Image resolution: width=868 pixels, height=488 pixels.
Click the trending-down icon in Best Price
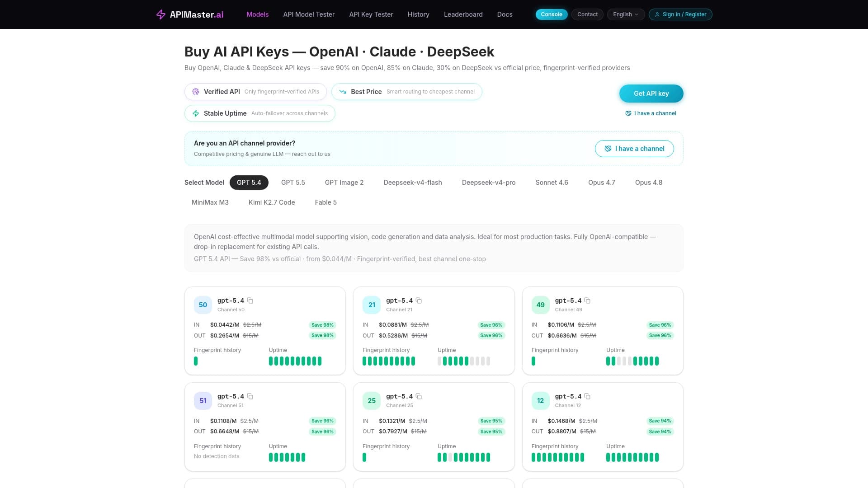click(x=343, y=92)
